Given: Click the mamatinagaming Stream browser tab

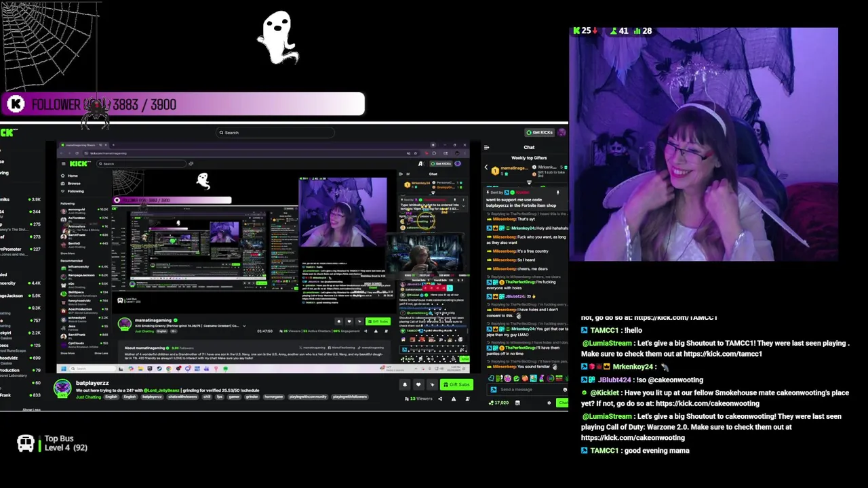Looking at the screenshot, I should tap(83, 145).
